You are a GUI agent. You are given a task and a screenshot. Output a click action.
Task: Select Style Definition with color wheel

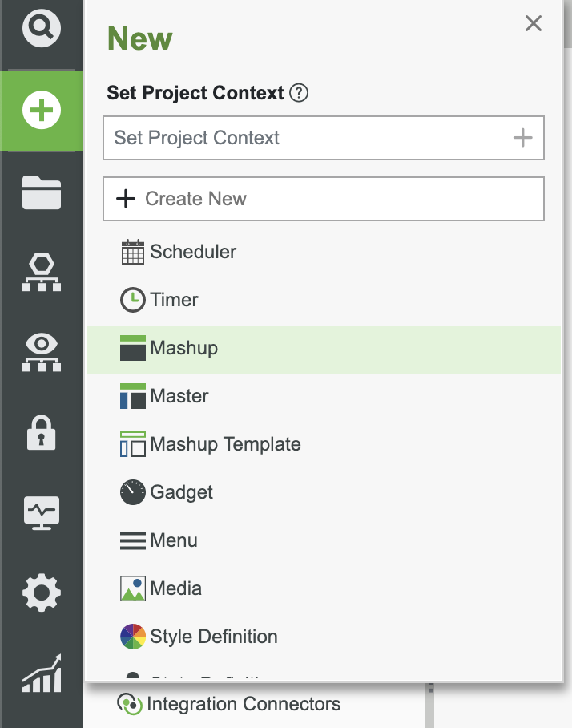[x=213, y=637]
